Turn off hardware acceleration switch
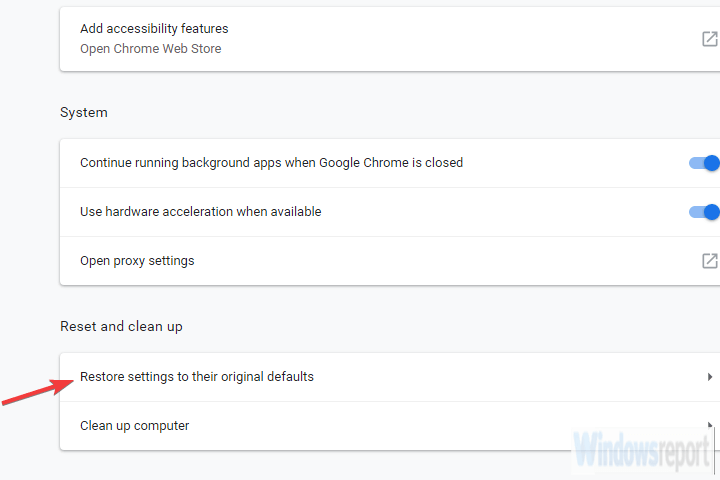The width and height of the screenshot is (720, 480). coord(705,212)
